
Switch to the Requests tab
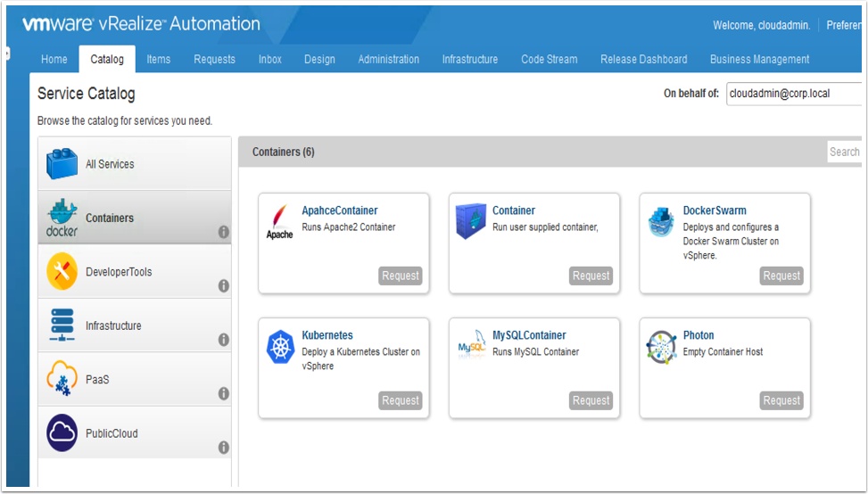(214, 59)
